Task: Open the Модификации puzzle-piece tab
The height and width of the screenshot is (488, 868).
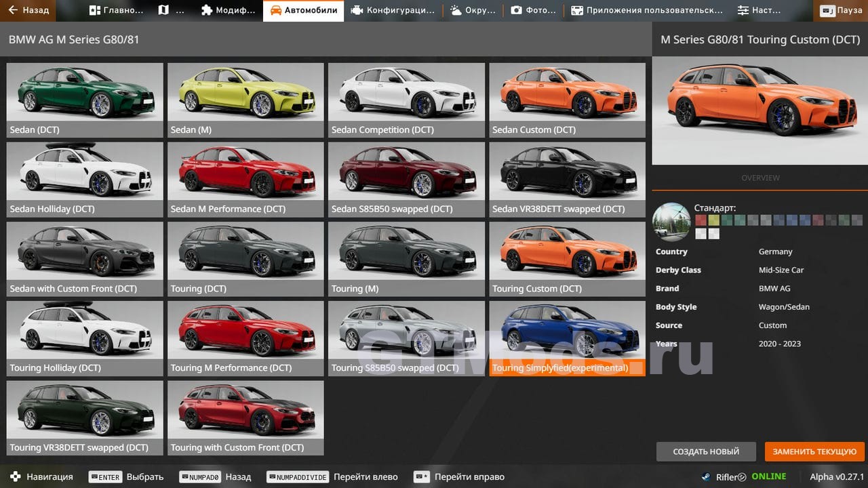Action: pos(229,10)
